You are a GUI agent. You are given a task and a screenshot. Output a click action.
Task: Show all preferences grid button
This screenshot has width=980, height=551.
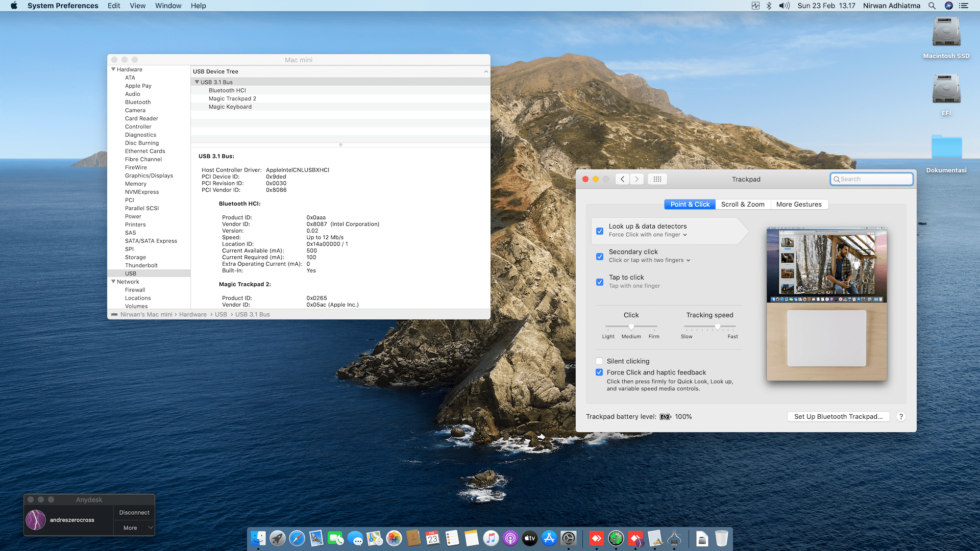(657, 179)
